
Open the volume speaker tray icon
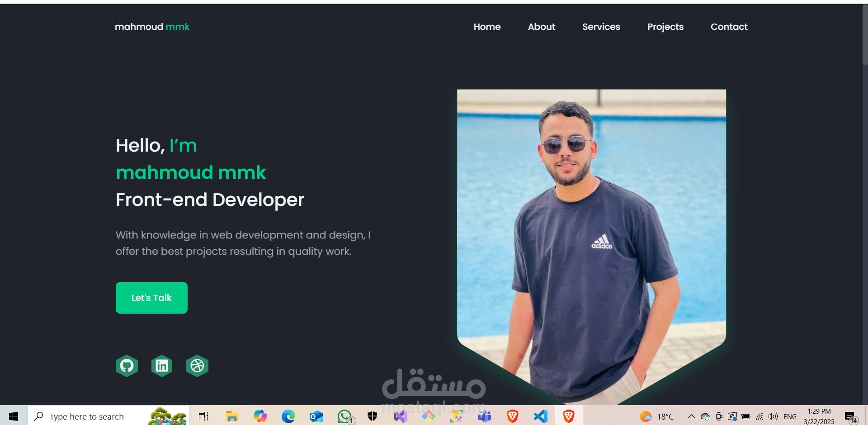coord(773,416)
